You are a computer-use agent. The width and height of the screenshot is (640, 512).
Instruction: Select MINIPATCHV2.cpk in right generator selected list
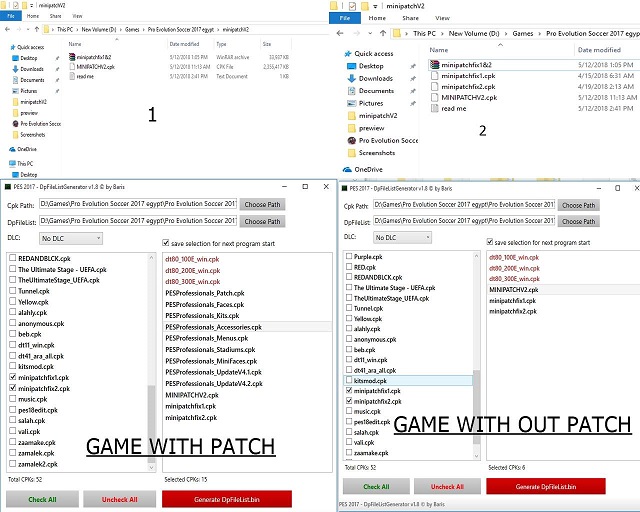[564, 289]
